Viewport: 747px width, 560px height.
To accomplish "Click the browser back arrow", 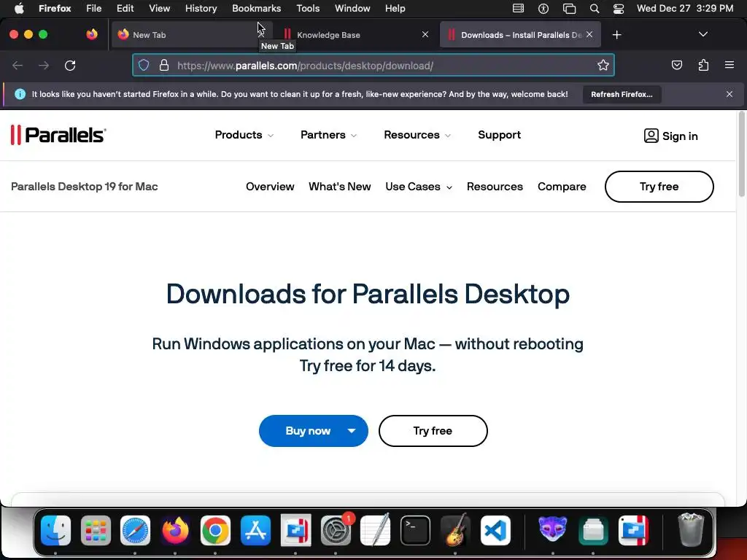I will (x=18, y=65).
